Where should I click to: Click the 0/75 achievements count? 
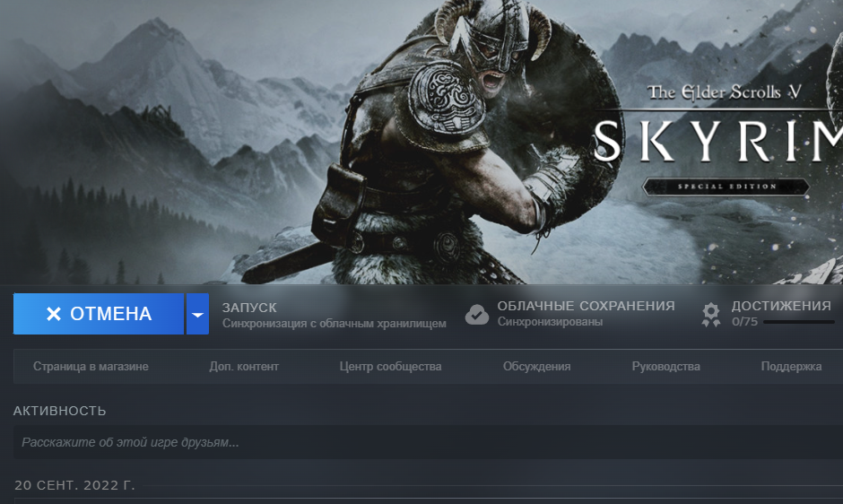(744, 322)
